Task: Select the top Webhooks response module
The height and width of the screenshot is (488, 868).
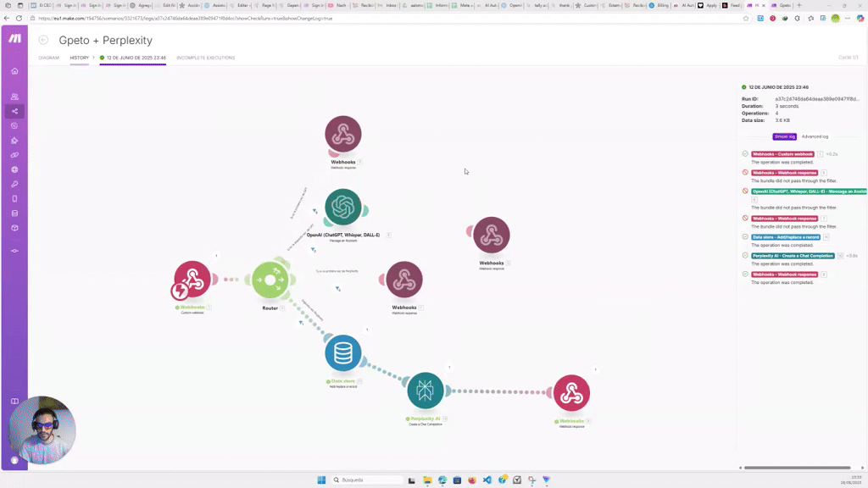Action: coord(343,134)
